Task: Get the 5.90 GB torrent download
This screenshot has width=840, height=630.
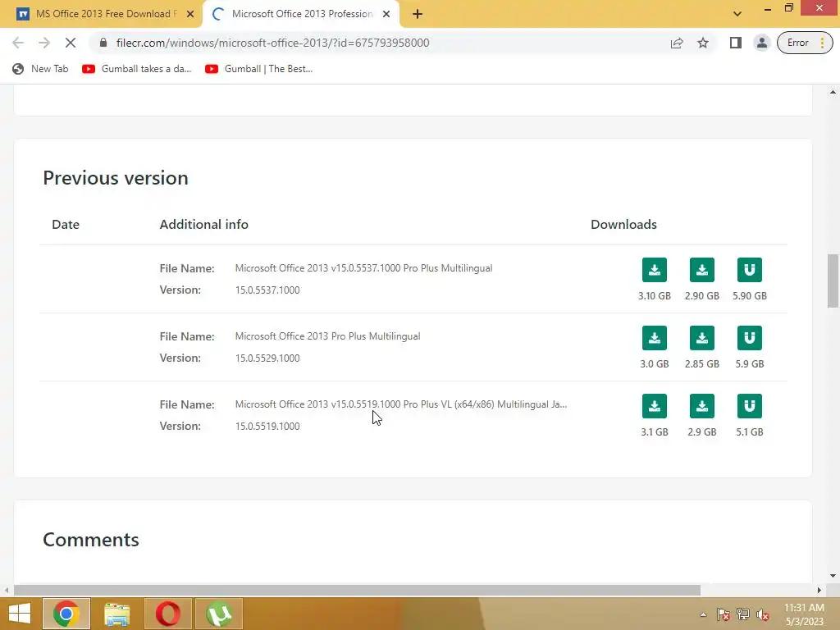Action: pyautogui.click(x=750, y=269)
